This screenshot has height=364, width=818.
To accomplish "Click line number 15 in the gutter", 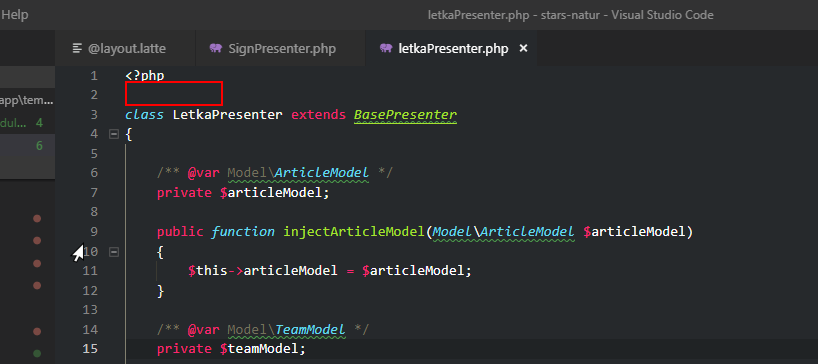I will pyautogui.click(x=90, y=348).
